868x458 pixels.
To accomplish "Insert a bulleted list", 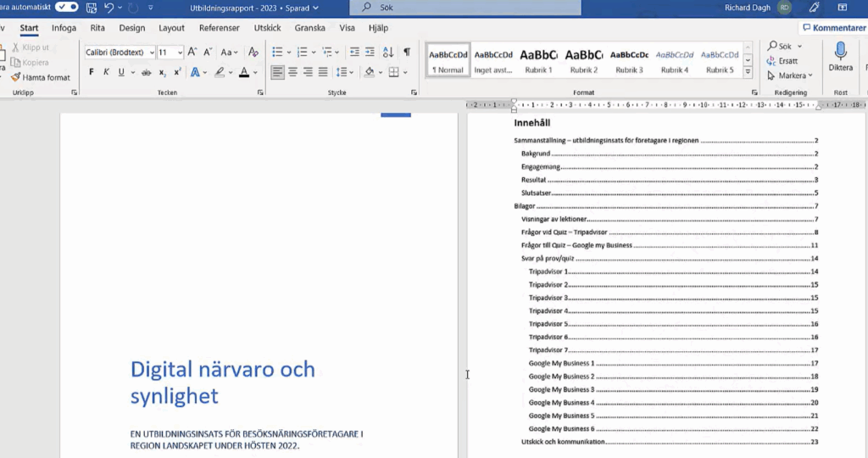I will [x=277, y=52].
